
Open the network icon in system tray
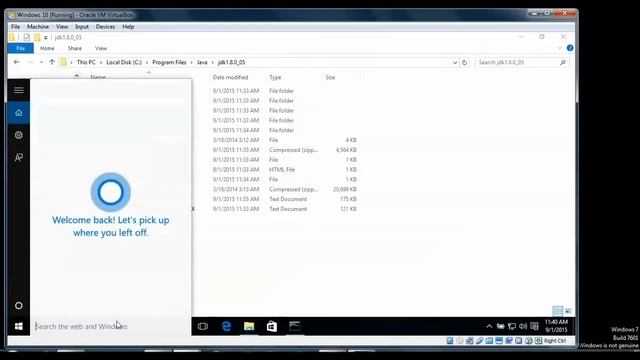coord(512,326)
